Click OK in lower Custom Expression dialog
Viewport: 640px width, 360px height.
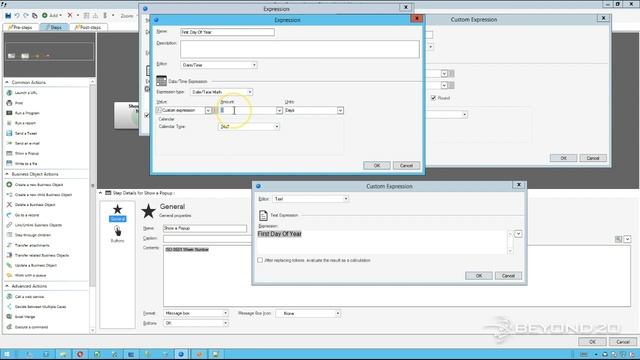pyautogui.click(x=479, y=276)
